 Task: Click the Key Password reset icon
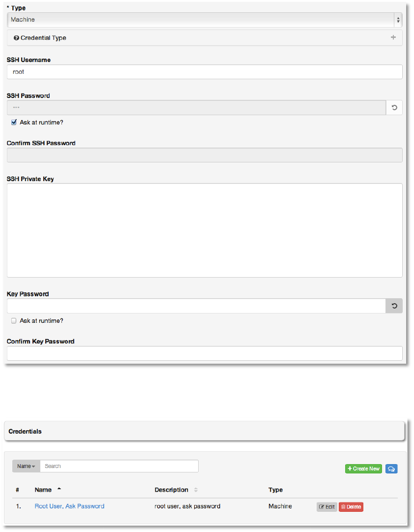(x=394, y=306)
